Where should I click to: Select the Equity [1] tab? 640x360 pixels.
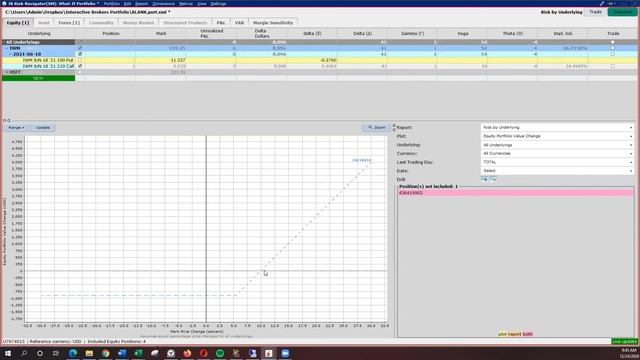click(x=18, y=22)
